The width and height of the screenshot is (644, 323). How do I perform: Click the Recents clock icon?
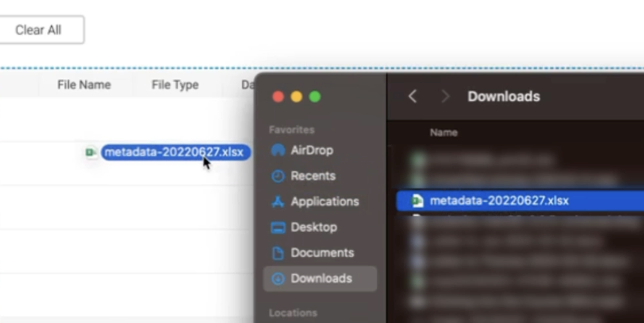coord(278,176)
